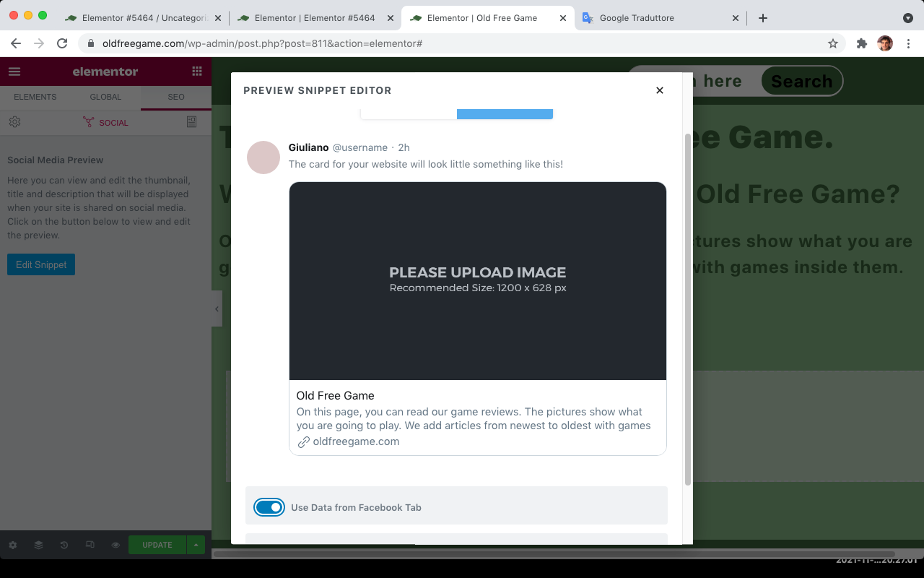The width and height of the screenshot is (924, 578).
Task: Click the modal's vertical scrollbar
Action: (x=687, y=309)
